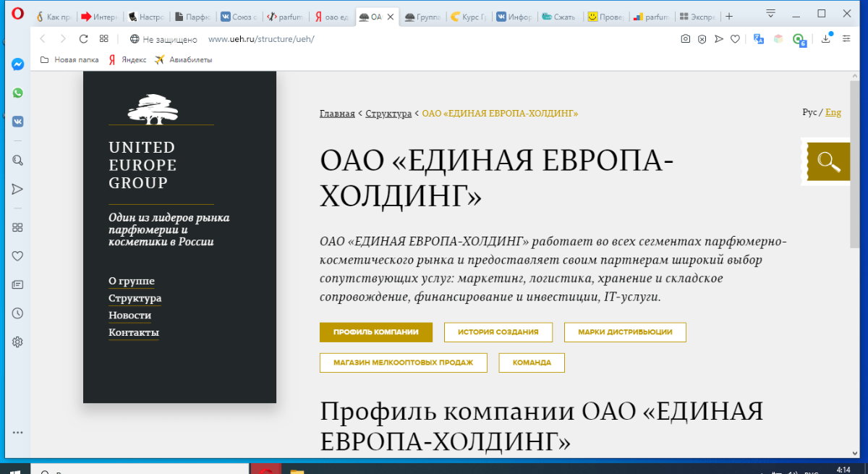Open the translate extension icon
Screen dimensions: 868x474
(758, 39)
